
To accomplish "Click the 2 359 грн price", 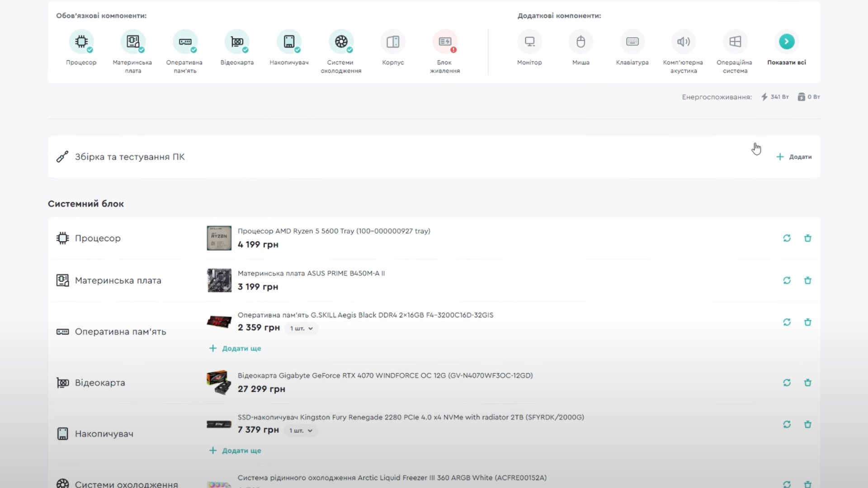I will (259, 328).
